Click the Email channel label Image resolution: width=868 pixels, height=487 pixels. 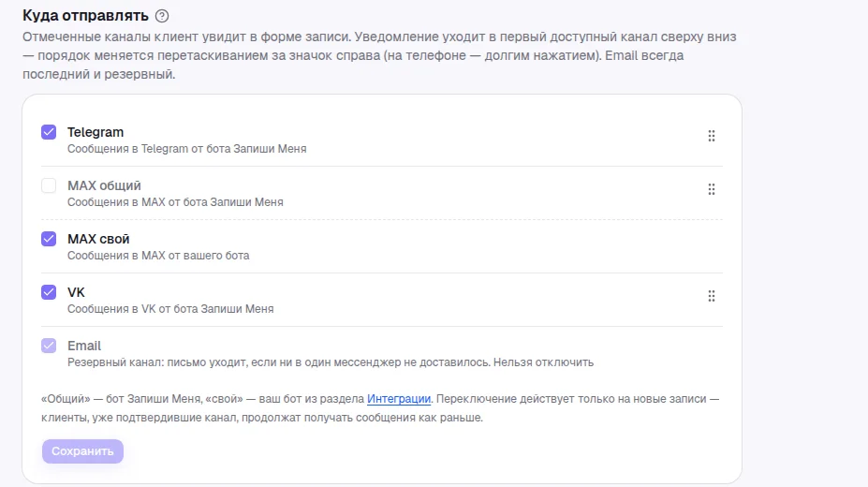84,346
